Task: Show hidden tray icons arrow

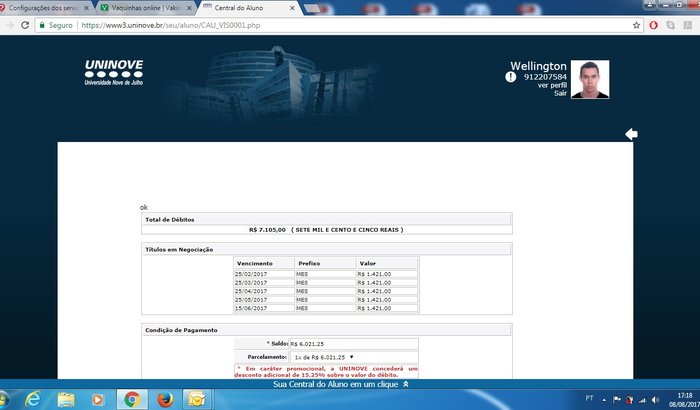Action: [604, 400]
